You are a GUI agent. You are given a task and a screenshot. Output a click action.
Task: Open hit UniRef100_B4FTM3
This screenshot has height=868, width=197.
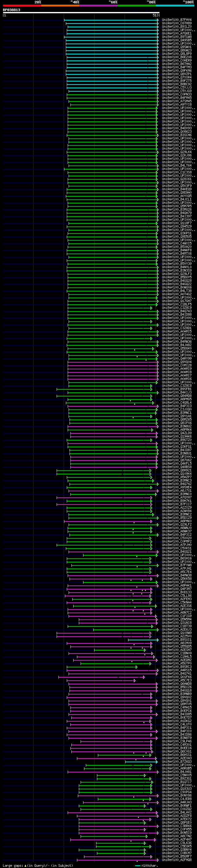tap(177, 67)
